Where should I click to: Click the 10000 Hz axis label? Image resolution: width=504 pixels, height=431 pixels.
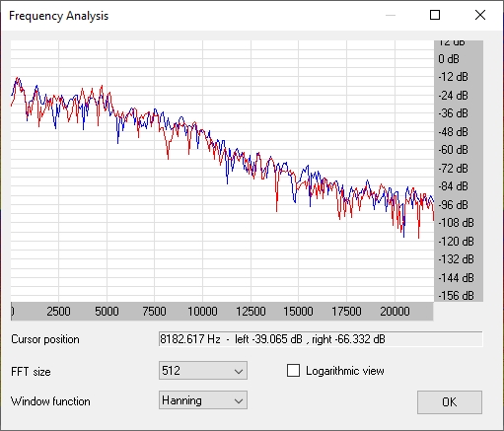coord(202,311)
